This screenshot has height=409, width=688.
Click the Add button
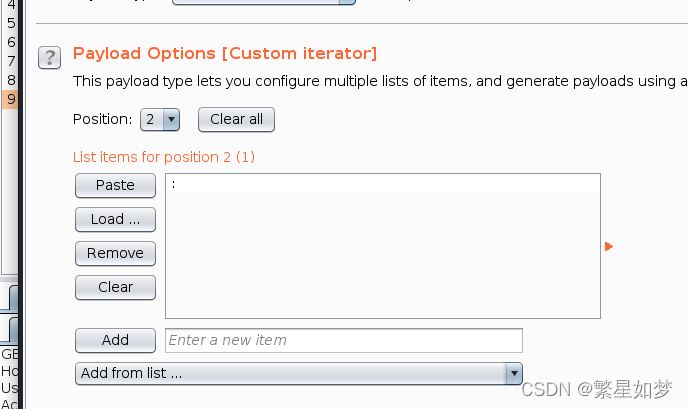click(115, 341)
